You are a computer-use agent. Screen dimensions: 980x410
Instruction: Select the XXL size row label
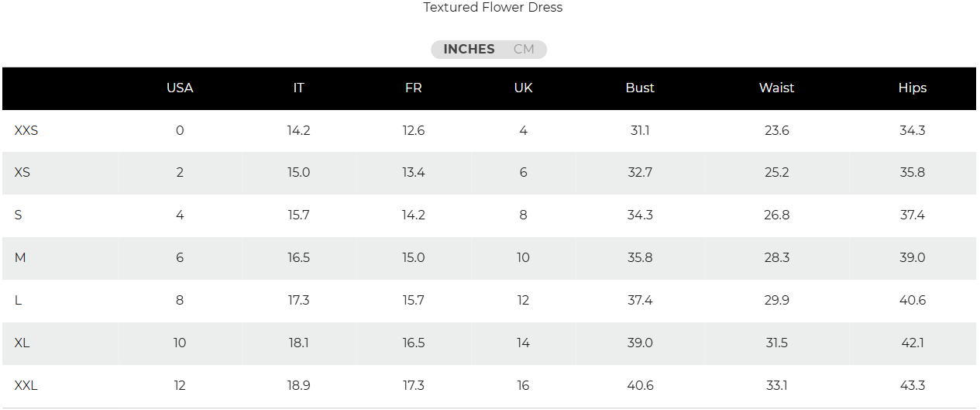[x=26, y=386]
